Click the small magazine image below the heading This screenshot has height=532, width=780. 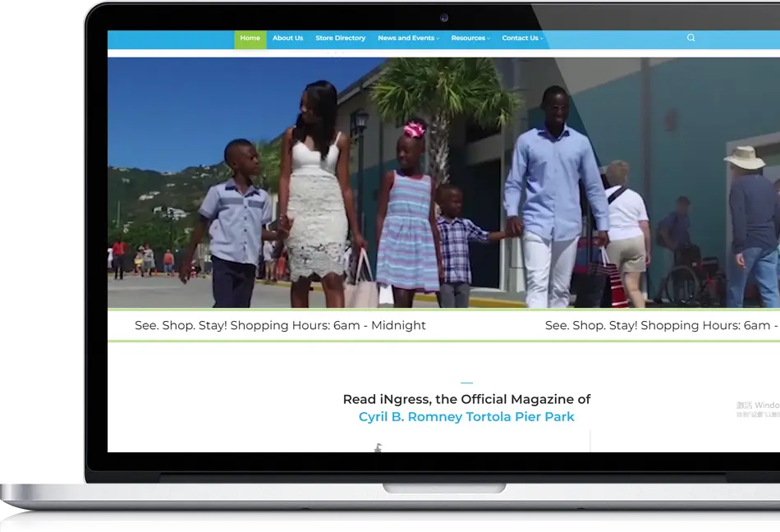coord(378,448)
